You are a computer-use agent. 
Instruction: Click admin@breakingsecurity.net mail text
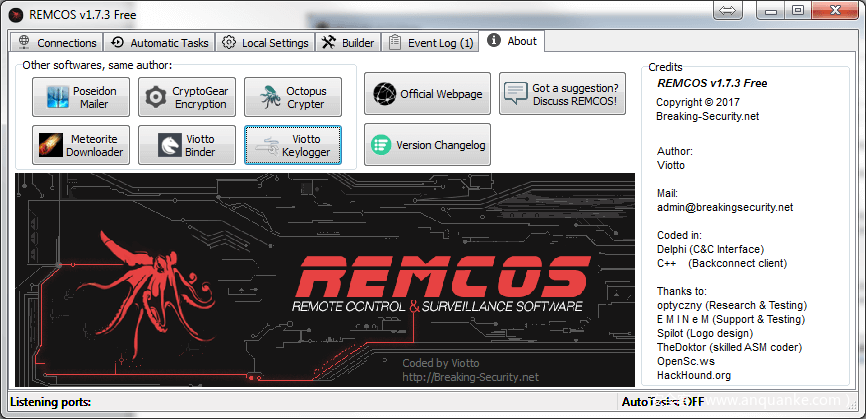(x=725, y=208)
